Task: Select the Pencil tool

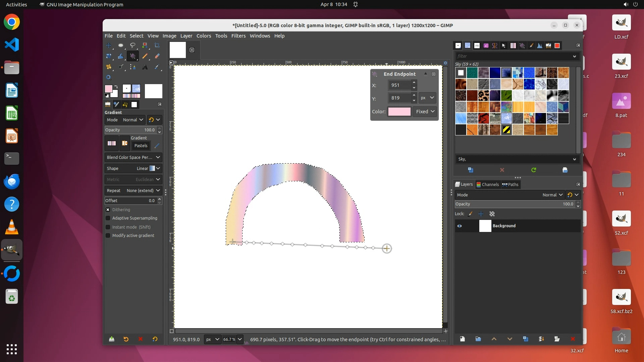Action: 145,56
